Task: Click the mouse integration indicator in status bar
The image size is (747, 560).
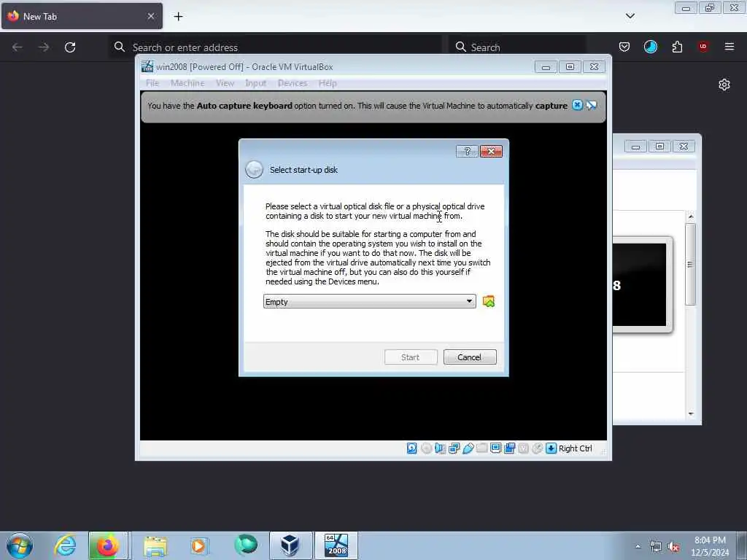Action: (x=538, y=448)
